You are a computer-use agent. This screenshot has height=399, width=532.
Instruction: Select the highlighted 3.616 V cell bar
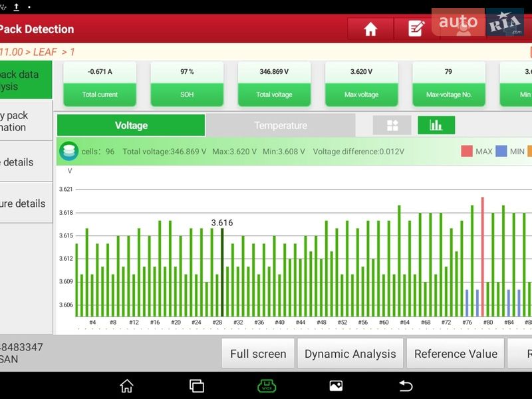pos(222,273)
